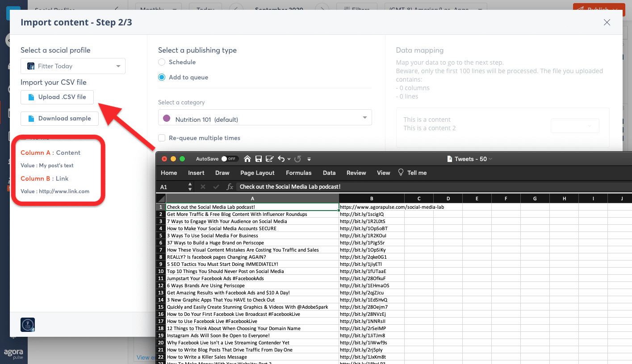Select column F header
The image size is (632, 364).
point(506,199)
